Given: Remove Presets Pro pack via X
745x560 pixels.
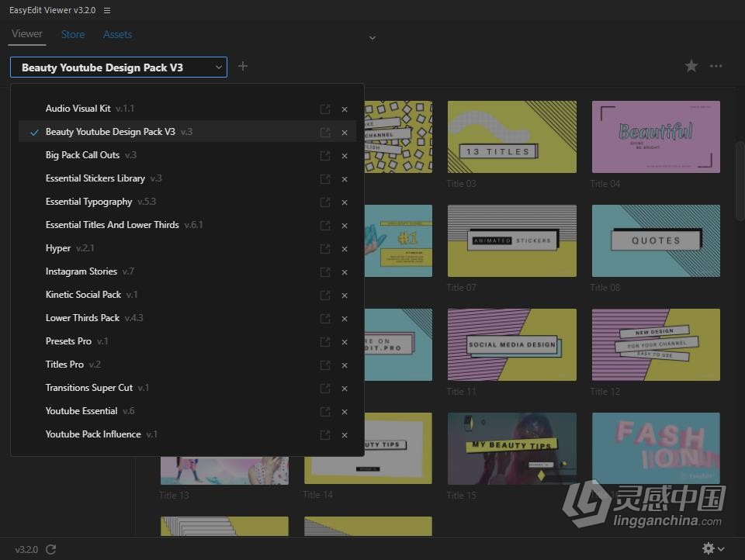Looking at the screenshot, I should 345,342.
